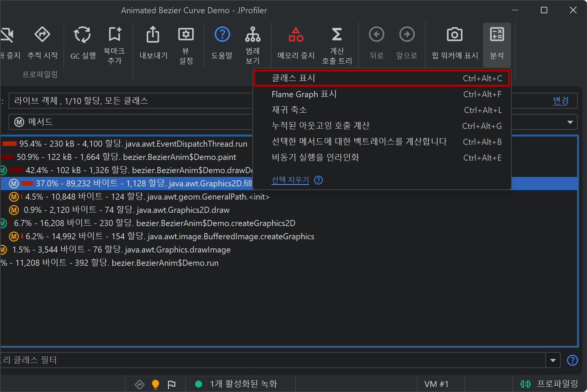The image size is (587, 392).
Task: Add a bookmark with 북마크 추가
Action: pyautogui.click(x=114, y=35)
